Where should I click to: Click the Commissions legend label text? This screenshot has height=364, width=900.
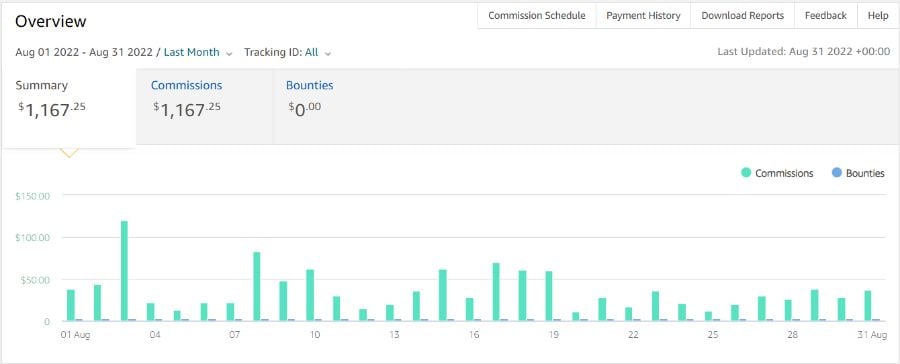coord(784,173)
